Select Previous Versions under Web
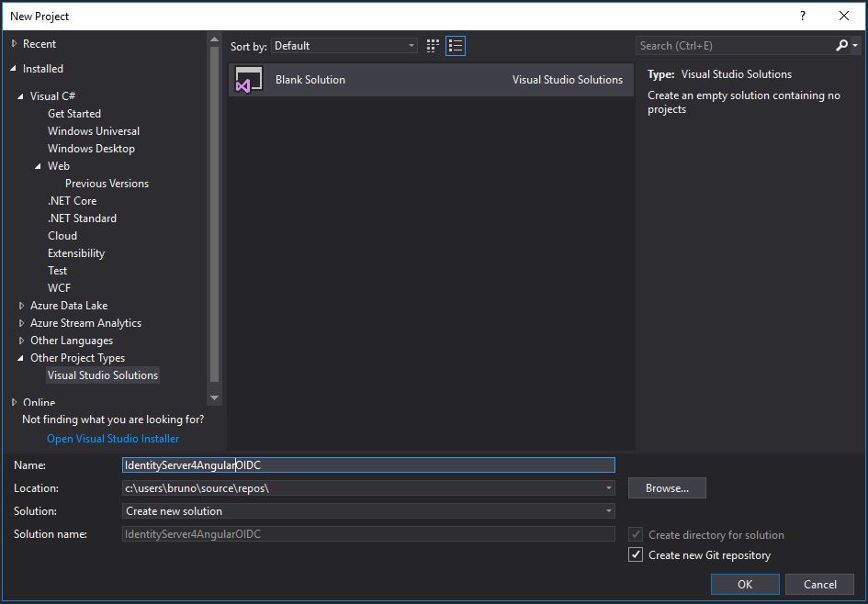868x604 pixels. (107, 183)
